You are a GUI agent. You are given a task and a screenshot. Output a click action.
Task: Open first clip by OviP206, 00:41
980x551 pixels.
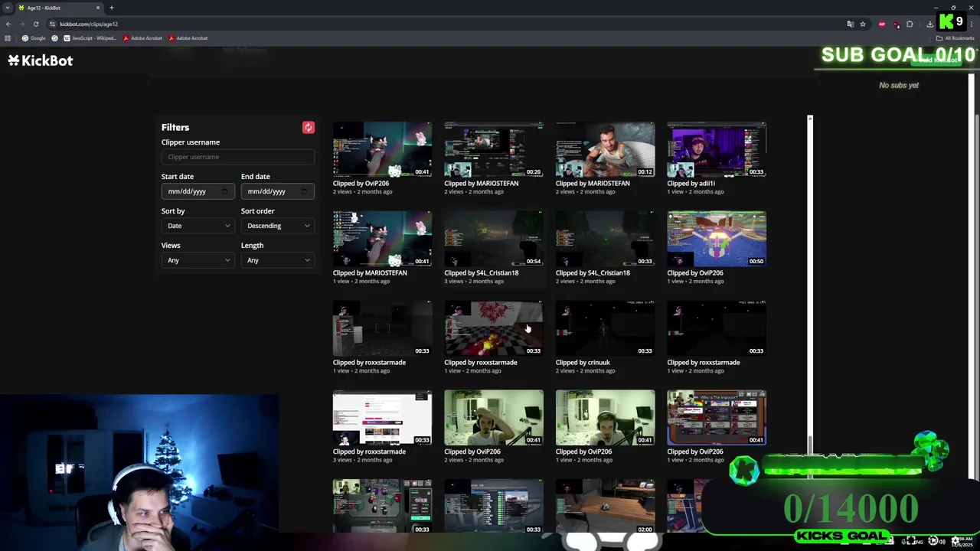[382, 149]
